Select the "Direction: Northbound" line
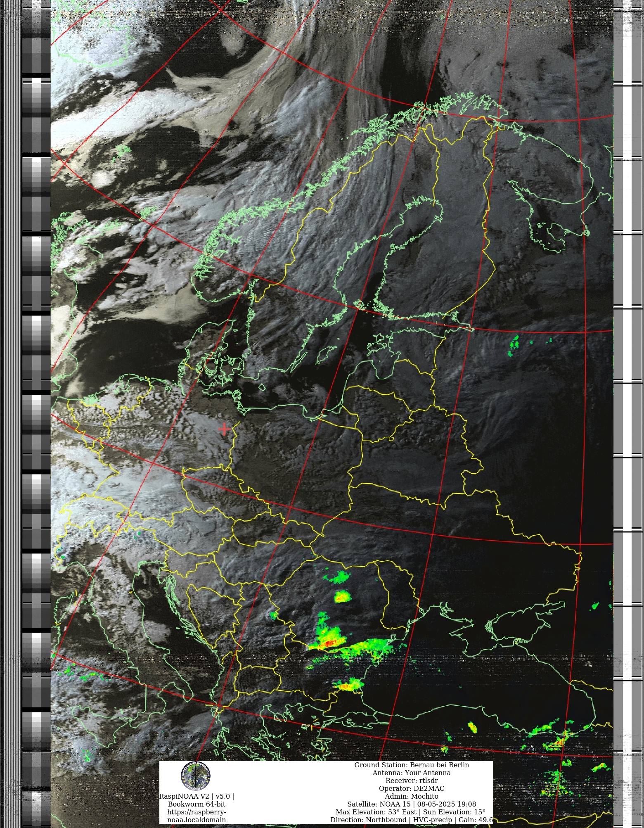The height and width of the screenshot is (828, 644). (x=412, y=820)
